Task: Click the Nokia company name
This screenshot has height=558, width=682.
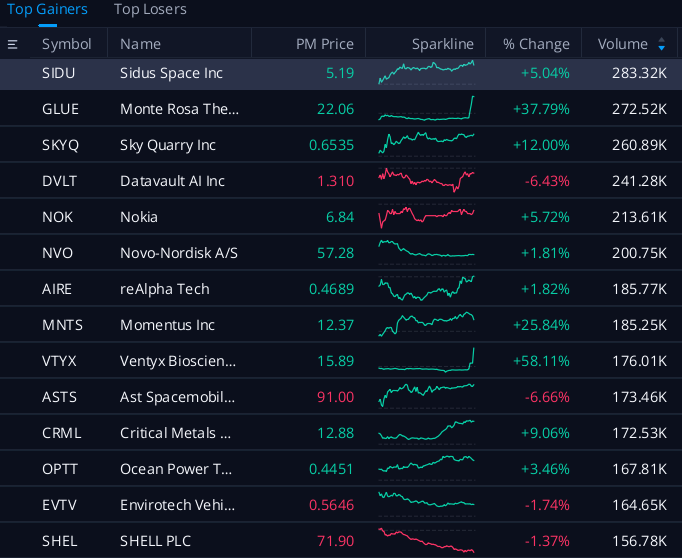Action: pos(139,217)
